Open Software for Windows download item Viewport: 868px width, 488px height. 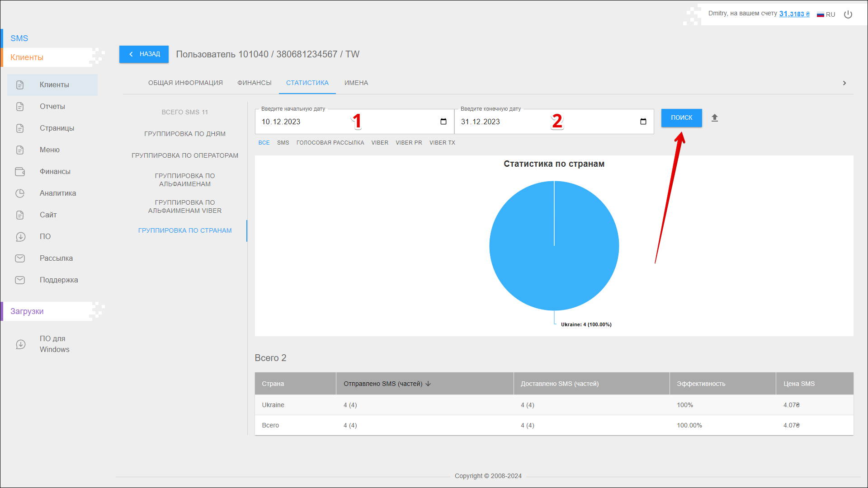(x=54, y=344)
